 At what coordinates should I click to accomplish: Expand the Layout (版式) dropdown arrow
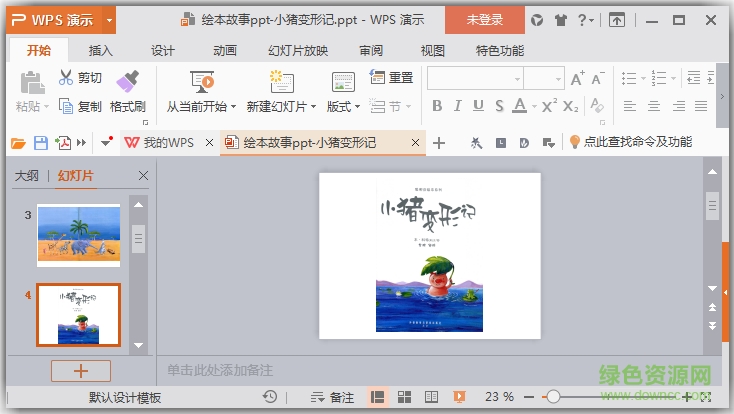tap(357, 107)
